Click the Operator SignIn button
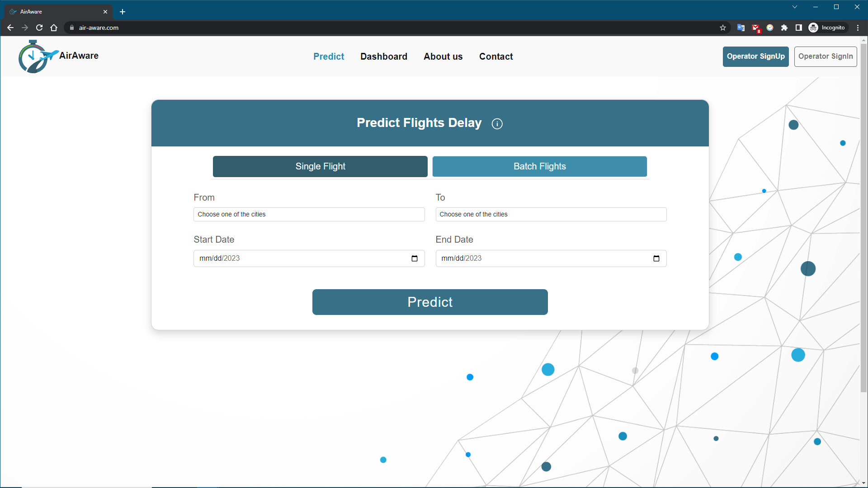 [x=825, y=56]
